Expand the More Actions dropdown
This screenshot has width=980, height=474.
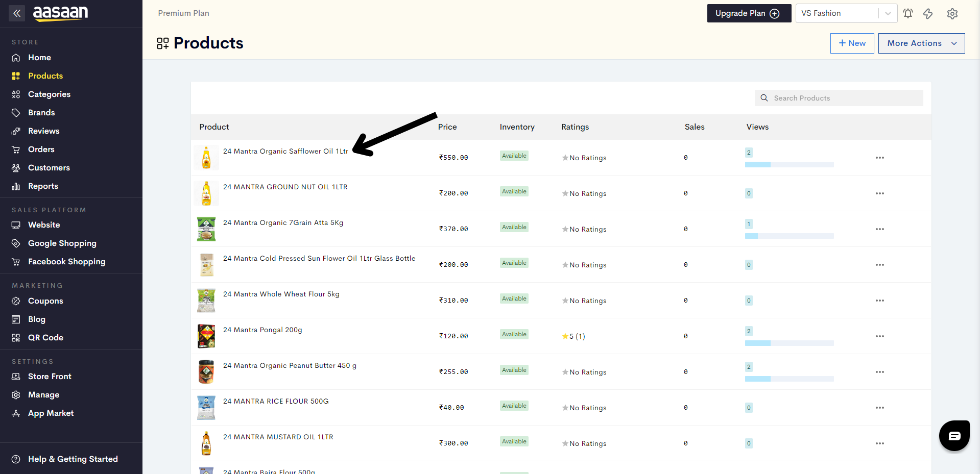921,43
